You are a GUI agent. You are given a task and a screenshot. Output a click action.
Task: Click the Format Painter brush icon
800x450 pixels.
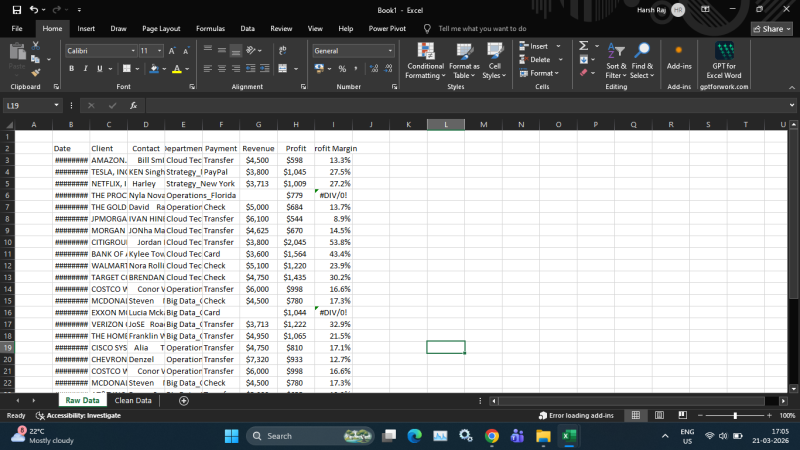click(37, 71)
